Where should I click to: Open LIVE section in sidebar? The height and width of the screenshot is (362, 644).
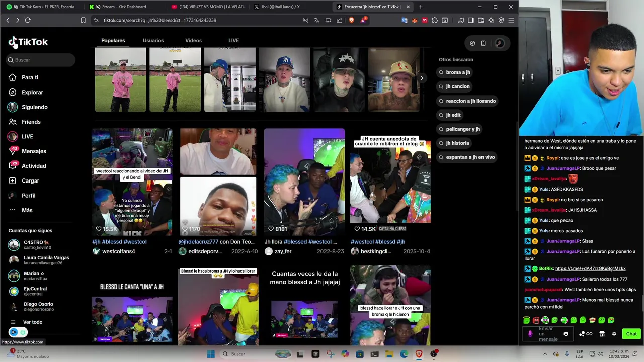point(20,137)
